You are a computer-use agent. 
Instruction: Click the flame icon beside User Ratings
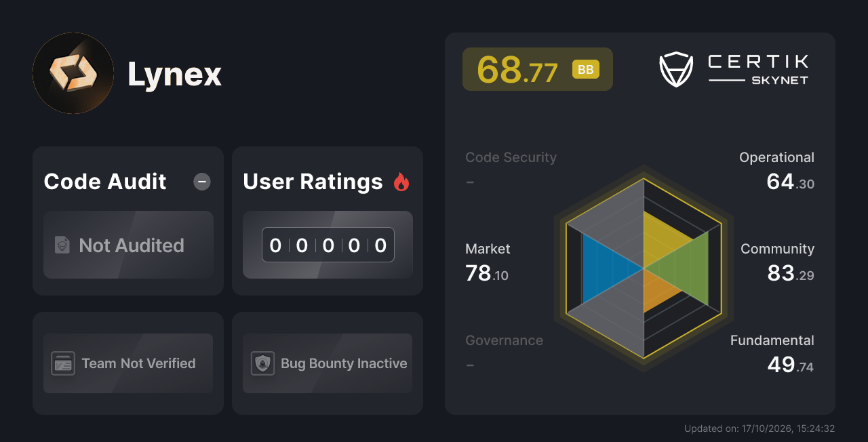tap(401, 182)
